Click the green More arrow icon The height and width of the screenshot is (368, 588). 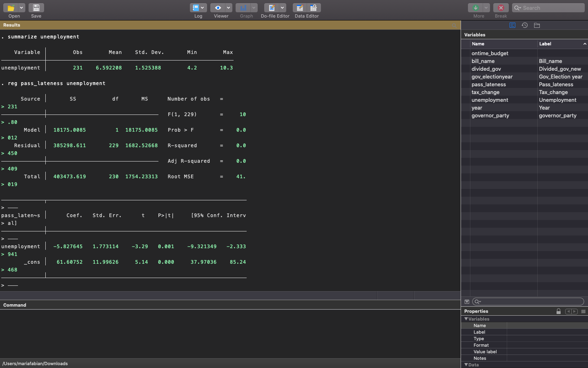pos(475,8)
